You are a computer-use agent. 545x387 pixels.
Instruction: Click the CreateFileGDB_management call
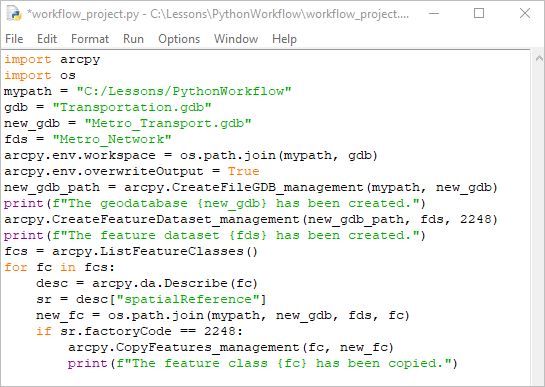[x=311, y=187]
